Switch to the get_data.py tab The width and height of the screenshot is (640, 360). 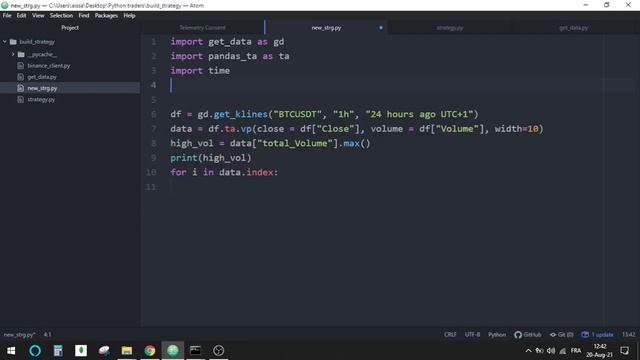point(573,28)
